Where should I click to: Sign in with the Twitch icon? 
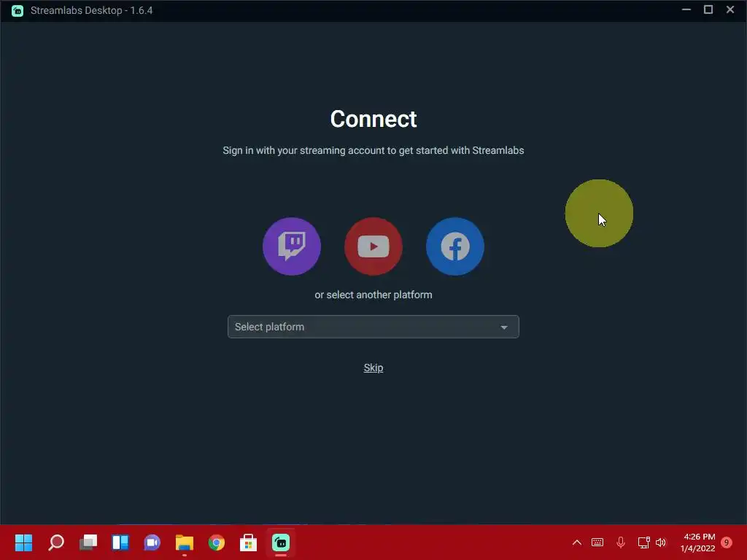292,246
